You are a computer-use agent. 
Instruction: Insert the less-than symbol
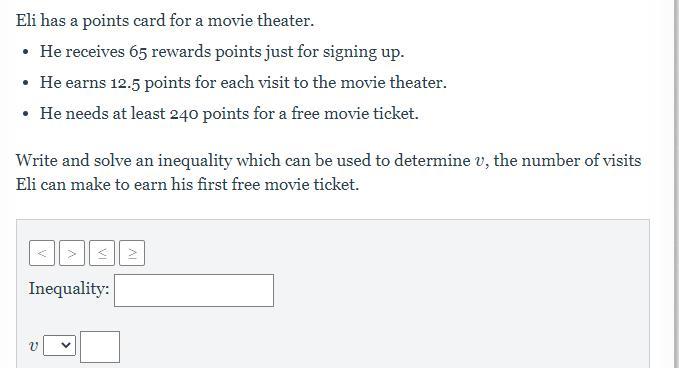(x=42, y=253)
